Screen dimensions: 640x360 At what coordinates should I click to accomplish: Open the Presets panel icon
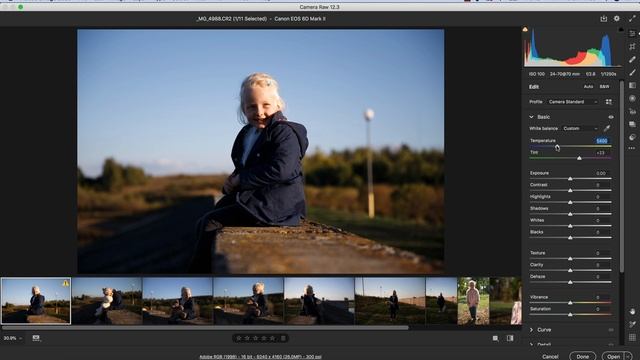[x=632, y=137]
